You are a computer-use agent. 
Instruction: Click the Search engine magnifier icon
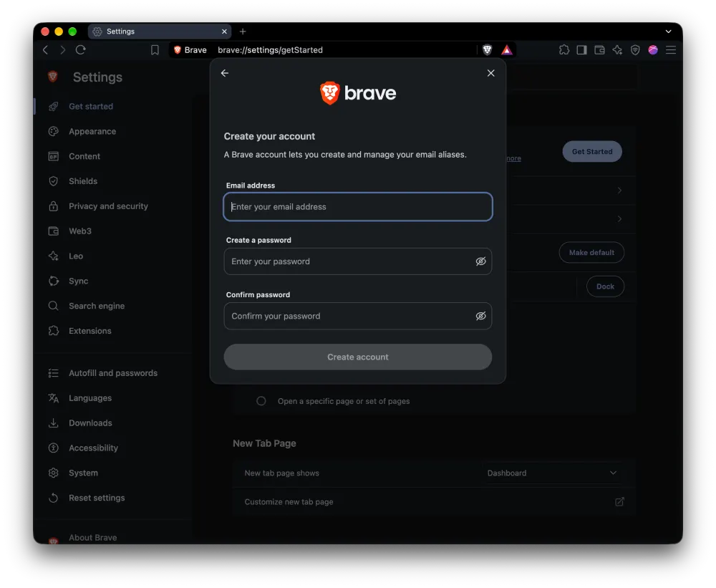coord(54,306)
